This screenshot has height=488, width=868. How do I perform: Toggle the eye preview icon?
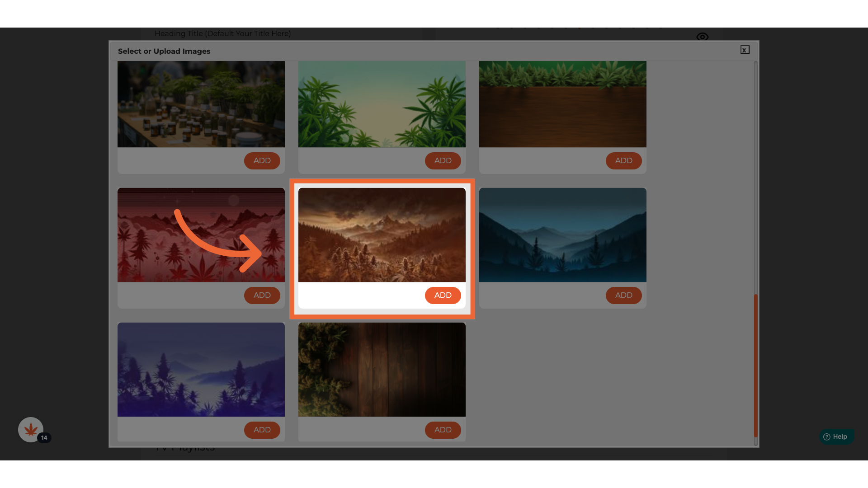[x=702, y=37]
